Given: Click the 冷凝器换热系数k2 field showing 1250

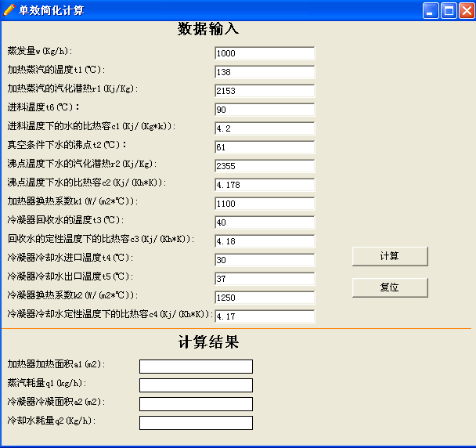Looking at the screenshot, I should [x=265, y=298].
